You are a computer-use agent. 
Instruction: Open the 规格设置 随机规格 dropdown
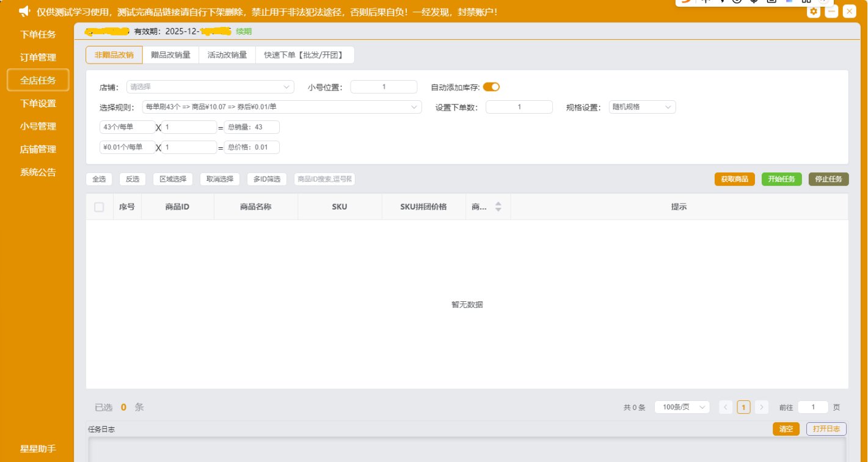click(642, 107)
